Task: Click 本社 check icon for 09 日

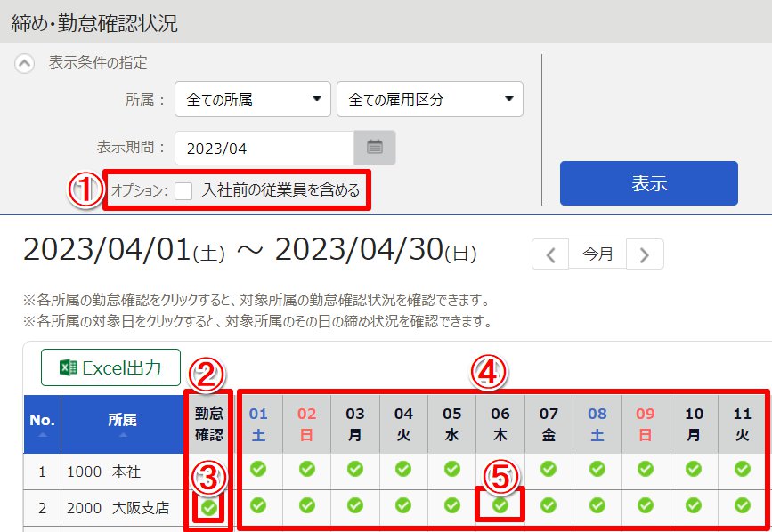Action: tap(646, 469)
